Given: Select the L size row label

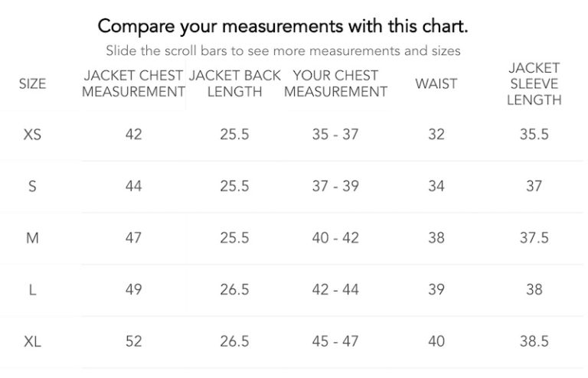Looking at the screenshot, I should [x=32, y=289].
